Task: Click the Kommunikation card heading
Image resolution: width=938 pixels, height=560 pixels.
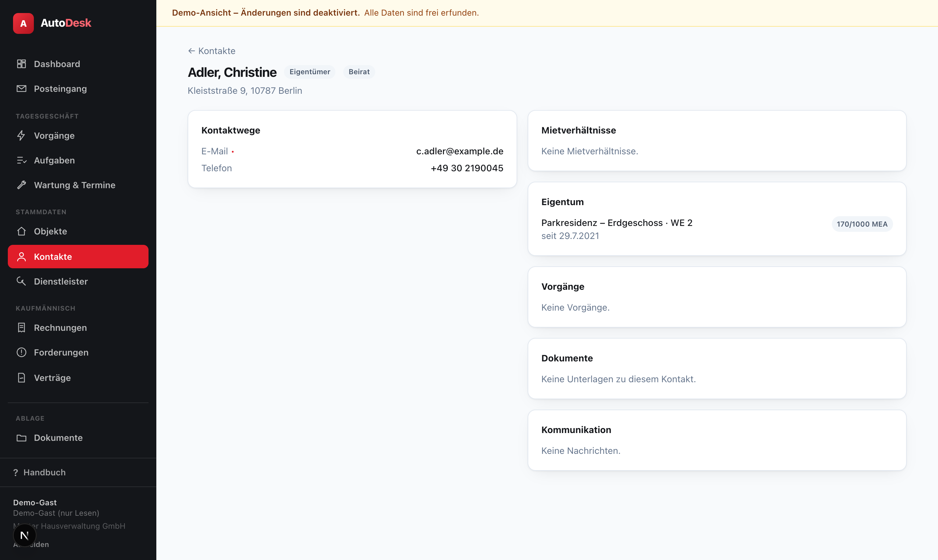Action: (x=576, y=430)
